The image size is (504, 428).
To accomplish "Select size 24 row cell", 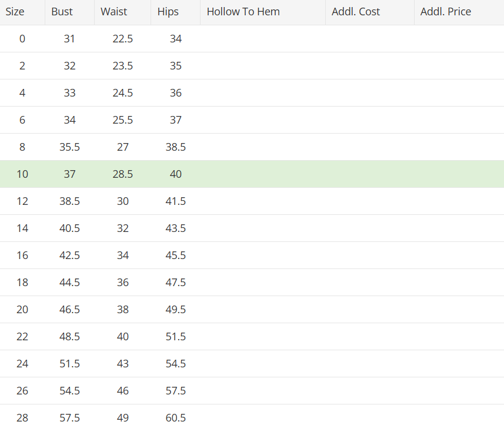I will point(22,363).
